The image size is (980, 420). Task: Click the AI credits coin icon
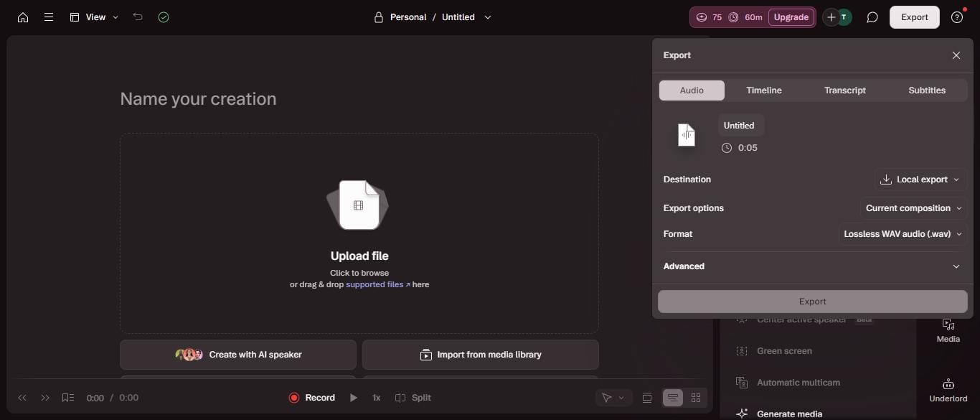coord(702,17)
